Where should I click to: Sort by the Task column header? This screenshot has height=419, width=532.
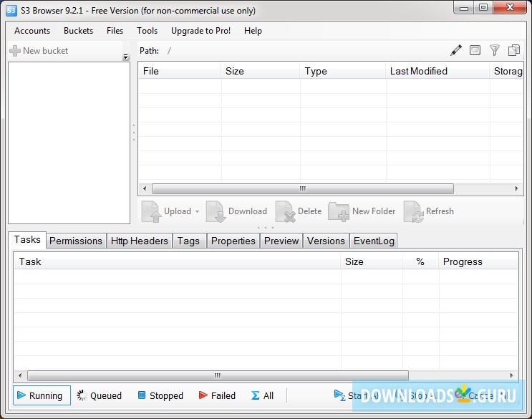coord(177,261)
